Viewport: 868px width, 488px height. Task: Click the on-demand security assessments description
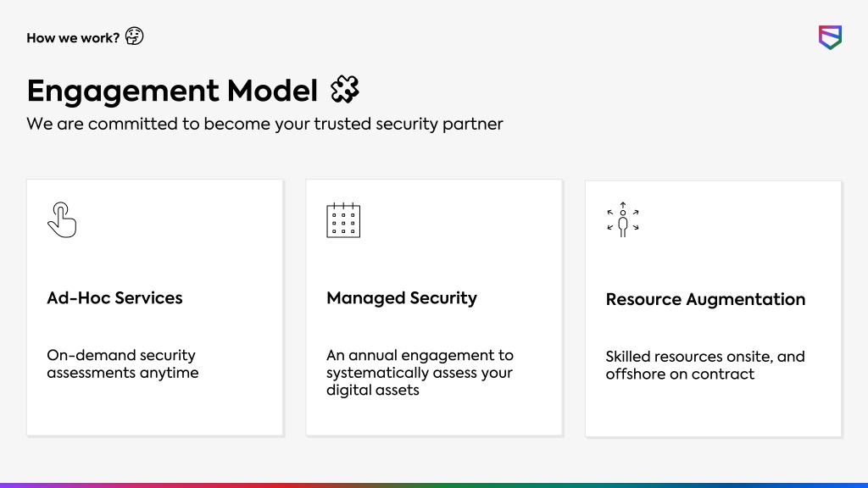122,363
